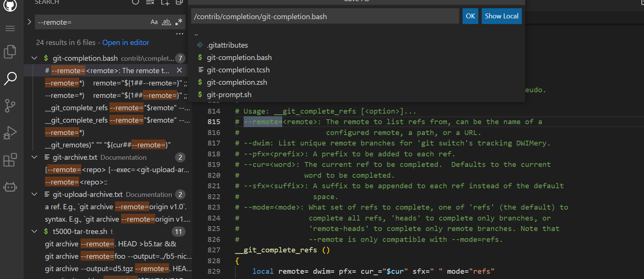Toggle Match Case in the search box
This screenshot has height=279, width=644.
[154, 22]
